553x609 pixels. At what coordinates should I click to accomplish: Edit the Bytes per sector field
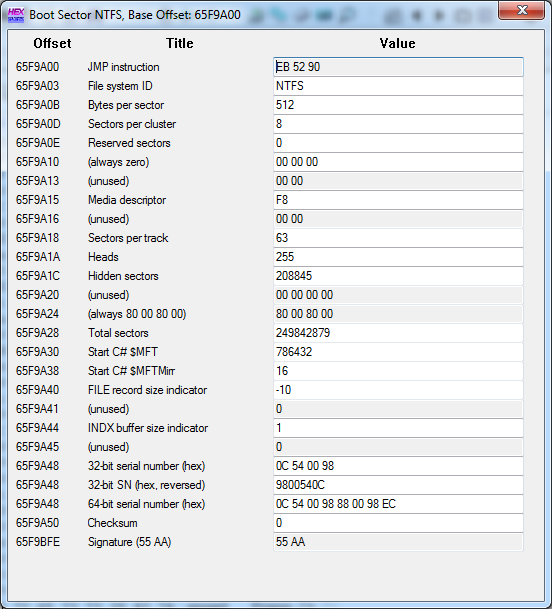[x=398, y=105]
